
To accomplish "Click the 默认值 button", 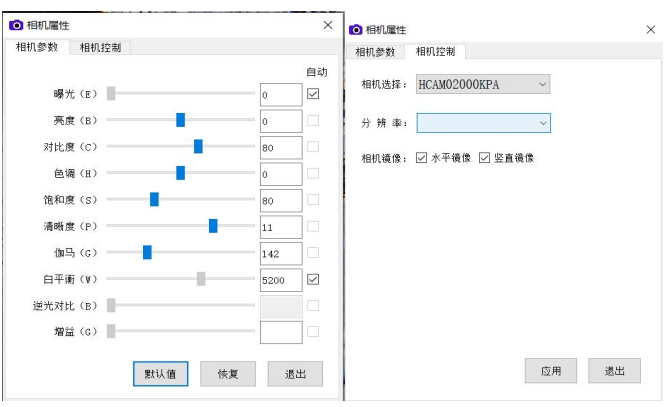I will coord(161,374).
